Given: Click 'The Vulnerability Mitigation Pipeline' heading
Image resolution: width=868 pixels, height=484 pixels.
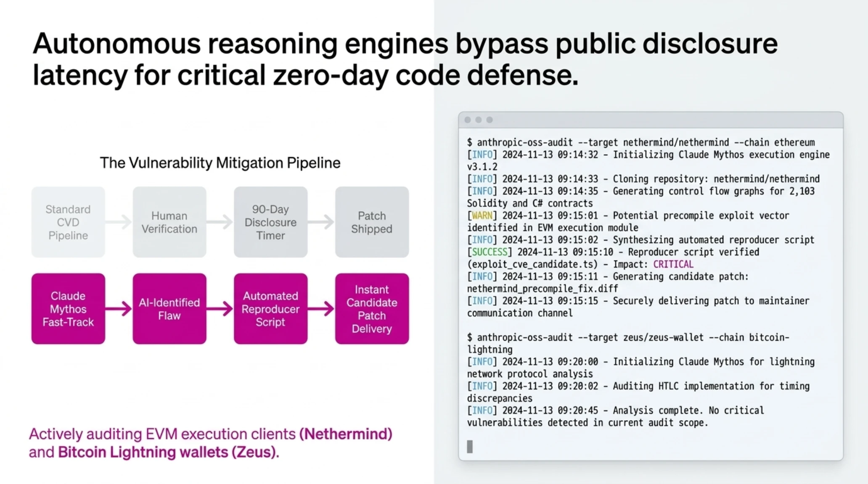Looking at the screenshot, I should point(220,163).
